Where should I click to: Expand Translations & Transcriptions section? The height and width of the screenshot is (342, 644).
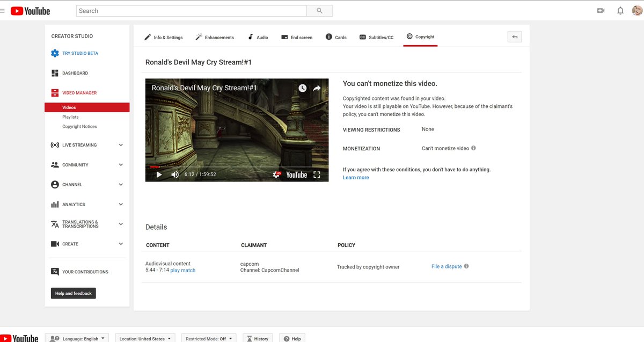tap(121, 224)
